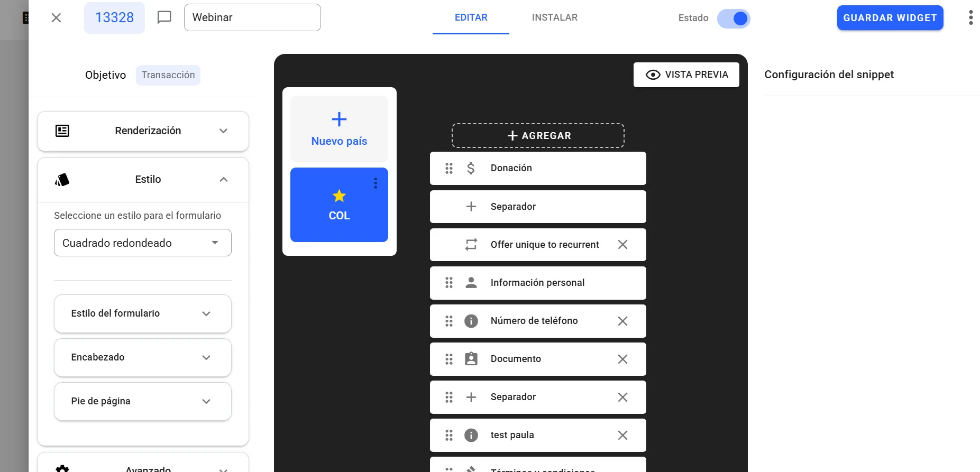The width and height of the screenshot is (980, 472).
Task: Close the widget editor with the X icon
Action: point(56,18)
